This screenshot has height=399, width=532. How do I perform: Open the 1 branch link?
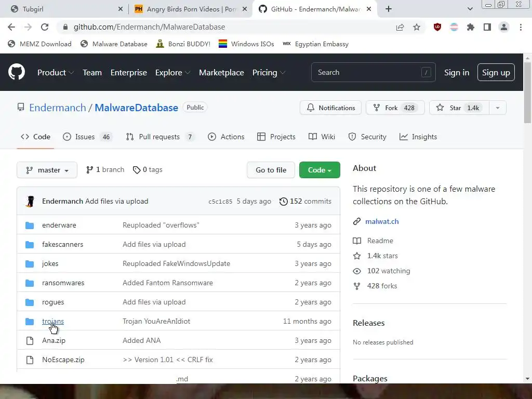pos(105,170)
